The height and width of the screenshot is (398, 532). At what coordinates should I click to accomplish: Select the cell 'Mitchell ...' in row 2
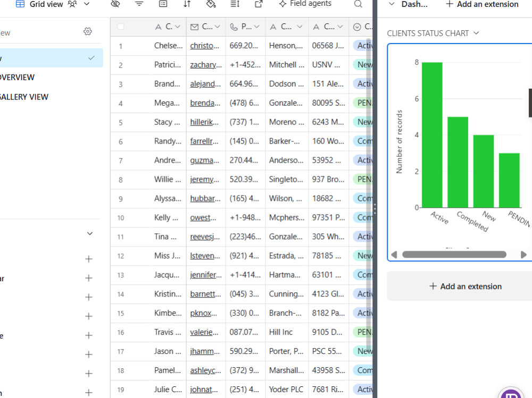[287, 65]
